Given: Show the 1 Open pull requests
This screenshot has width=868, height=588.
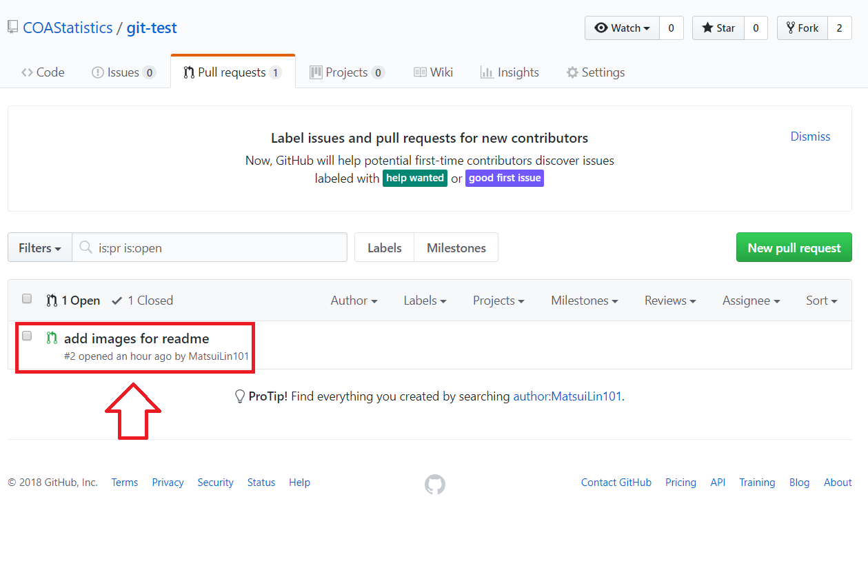Looking at the screenshot, I should (x=73, y=301).
